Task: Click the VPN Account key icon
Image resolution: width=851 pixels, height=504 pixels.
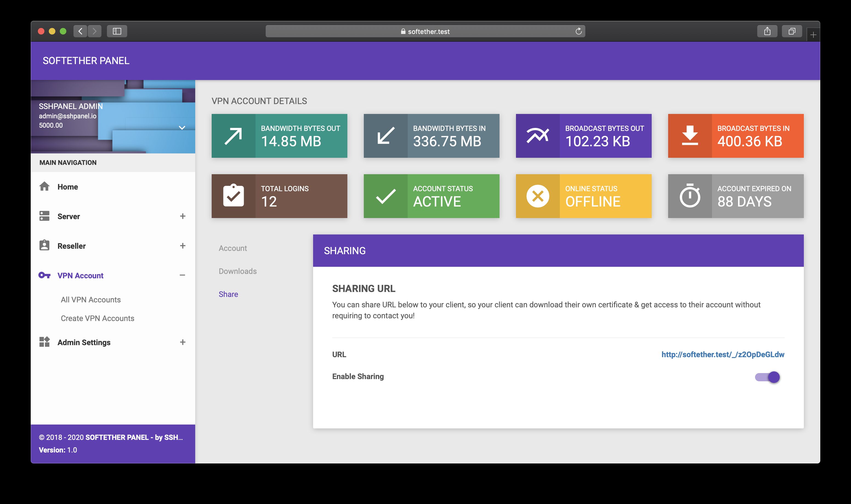Action: coord(44,275)
